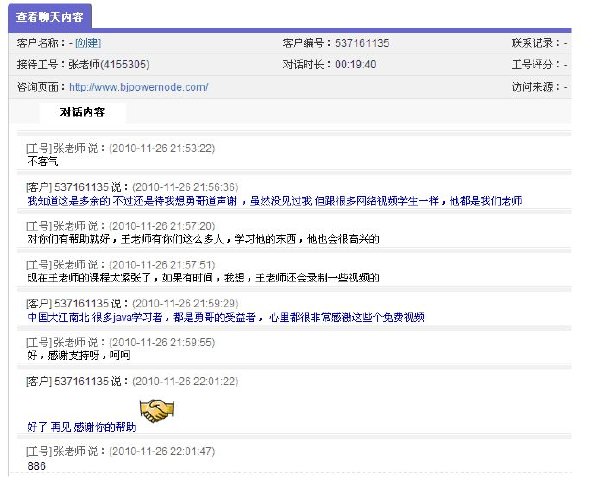600x480 pixels.
Task: Click the 接待工号 张老师(4155305) field
Action: [83, 64]
